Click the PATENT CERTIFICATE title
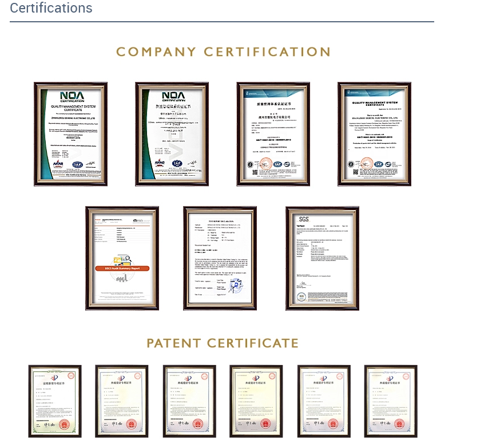Viewport: 504px width, 447px height. (x=223, y=343)
